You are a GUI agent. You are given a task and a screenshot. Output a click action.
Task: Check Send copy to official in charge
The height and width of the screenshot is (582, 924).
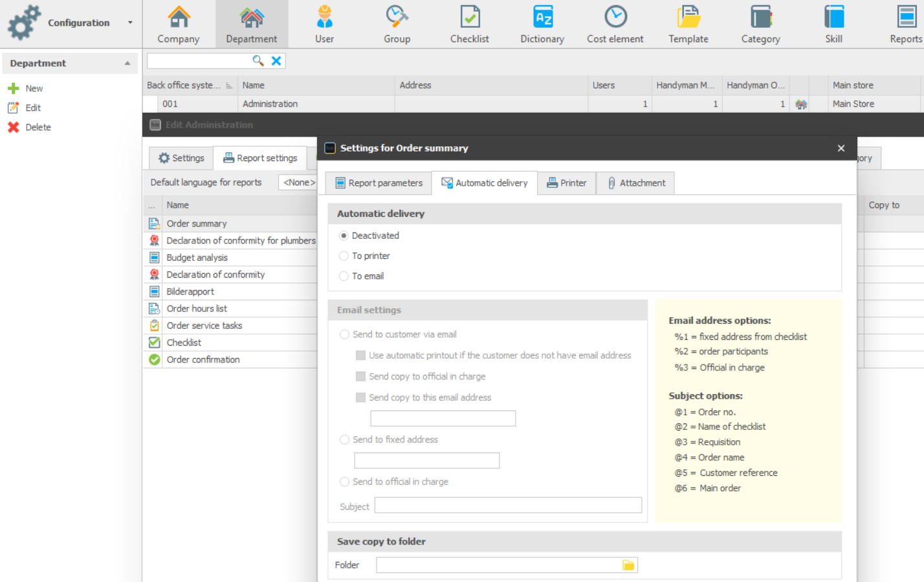(360, 376)
